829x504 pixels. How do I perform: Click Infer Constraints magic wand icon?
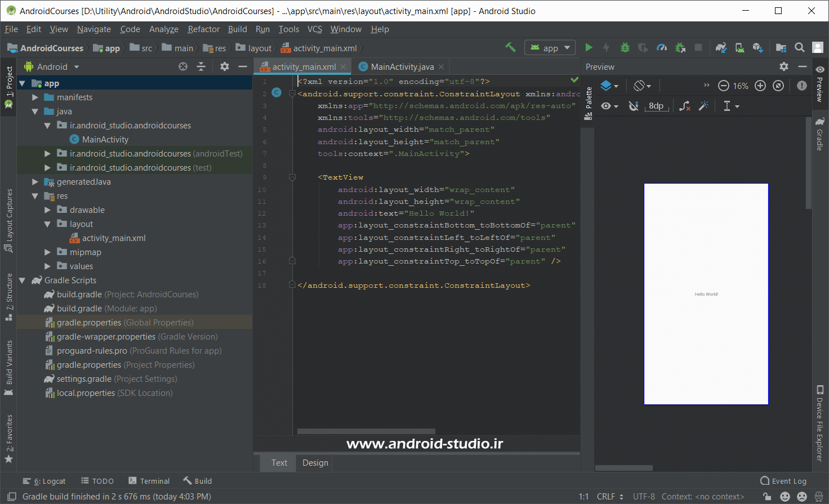click(x=703, y=106)
